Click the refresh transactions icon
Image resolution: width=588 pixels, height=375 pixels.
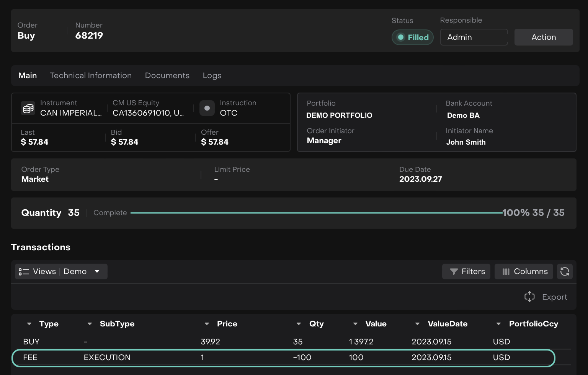click(x=565, y=272)
